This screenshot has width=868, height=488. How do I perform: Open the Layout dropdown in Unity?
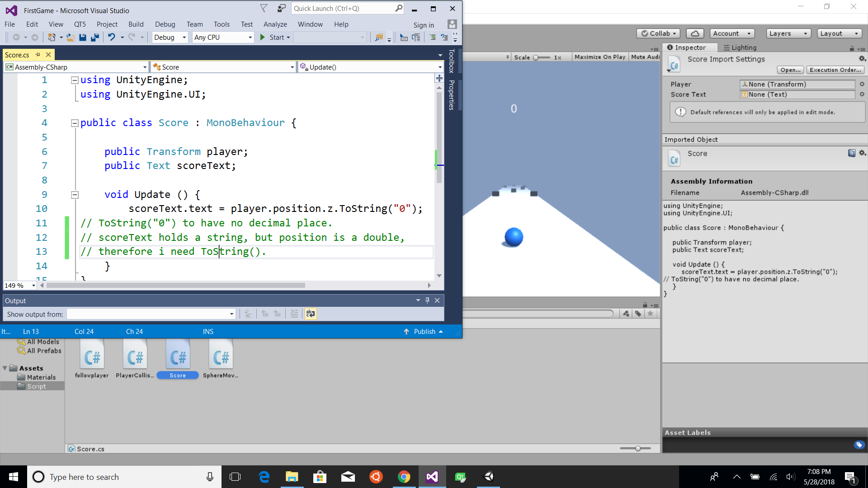tap(839, 33)
